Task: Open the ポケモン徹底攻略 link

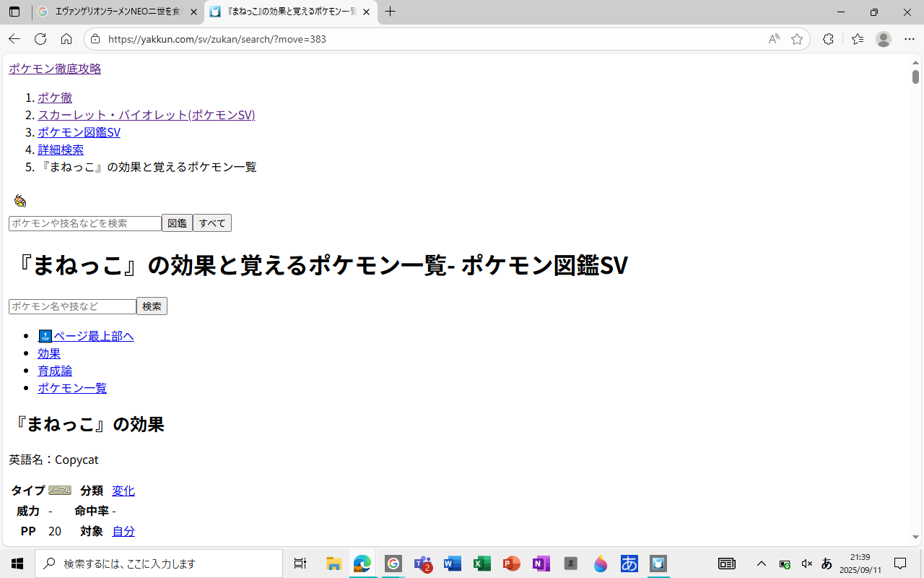Action: tap(55, 69)
